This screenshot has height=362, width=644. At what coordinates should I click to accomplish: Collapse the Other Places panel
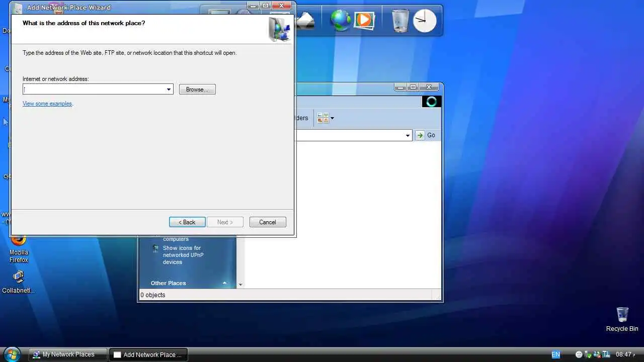224,283
